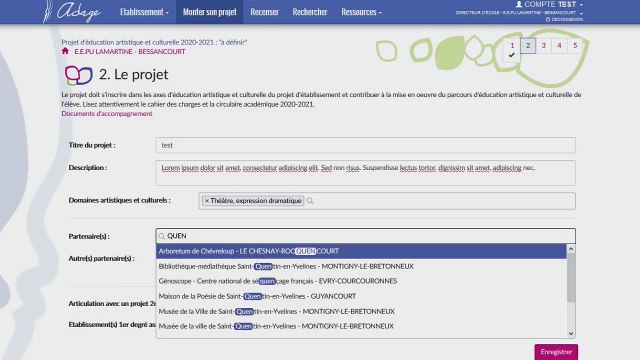Click the Titre du projet input field
The height and width of the screenshot is (360, 640).
tap(365, 145)
